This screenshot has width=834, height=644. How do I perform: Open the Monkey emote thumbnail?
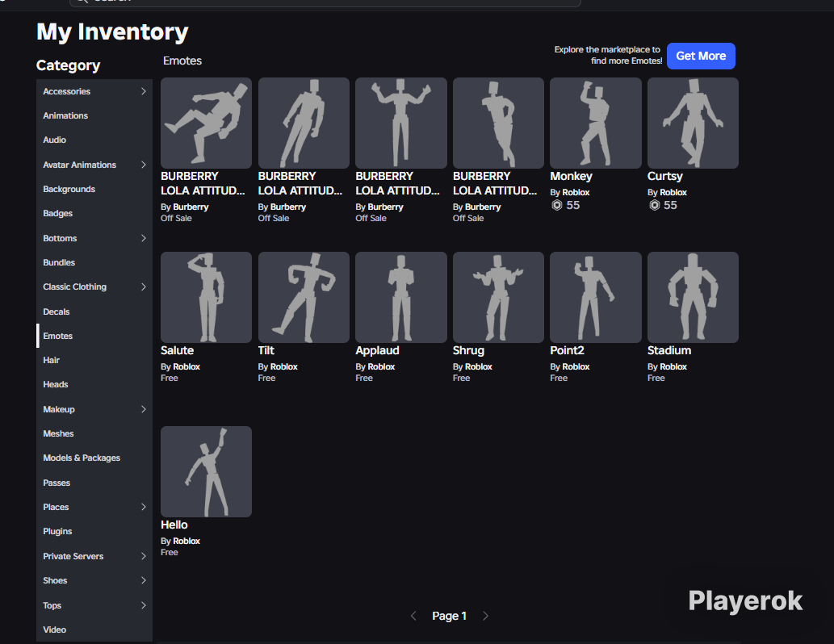(595, 123)
